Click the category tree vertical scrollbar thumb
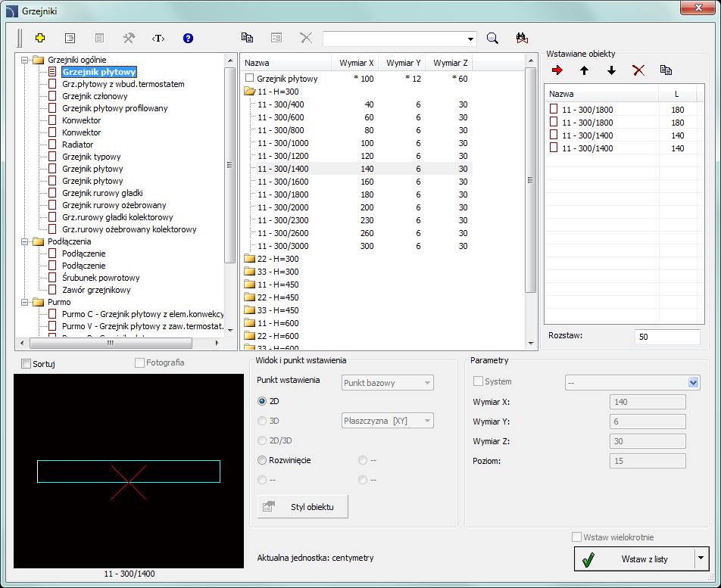 click(229, 166)
